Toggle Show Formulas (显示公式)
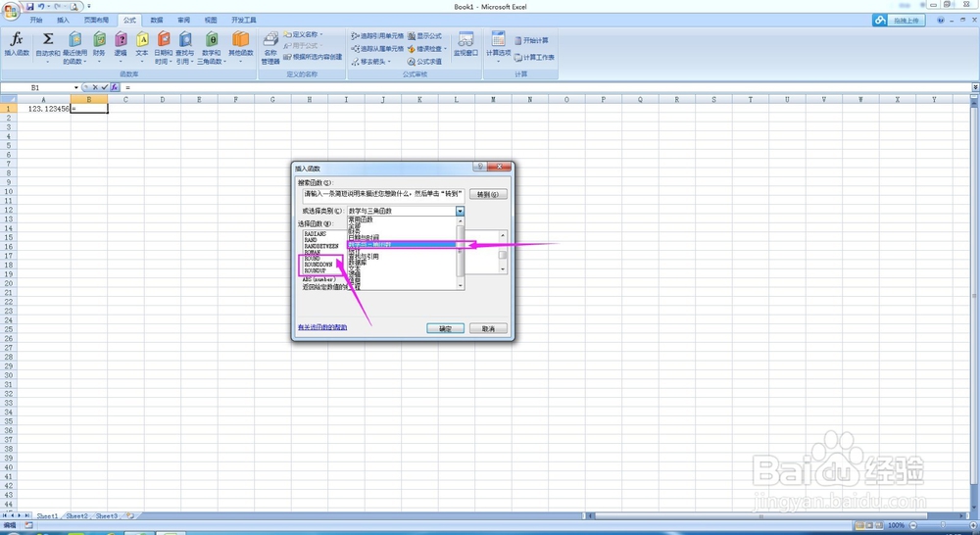 (x=425, y=35)
